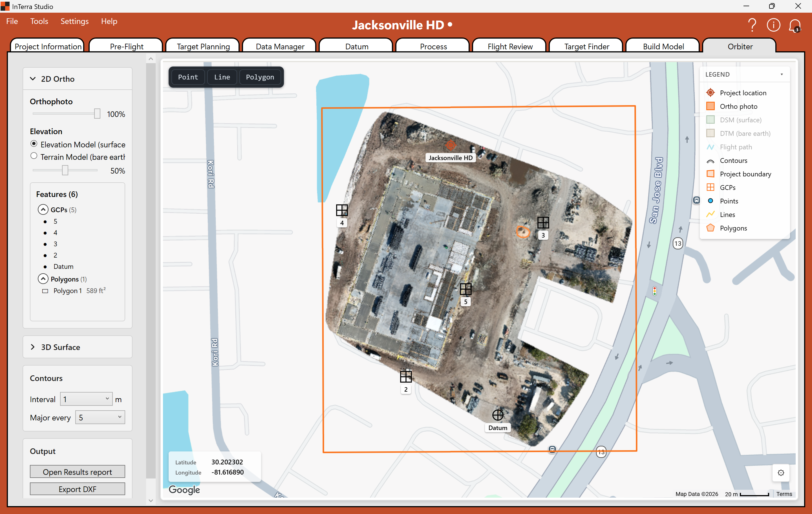Select Elevation Model (surface) radio button
Screen dimensions: 812x514
pos(34,144)
